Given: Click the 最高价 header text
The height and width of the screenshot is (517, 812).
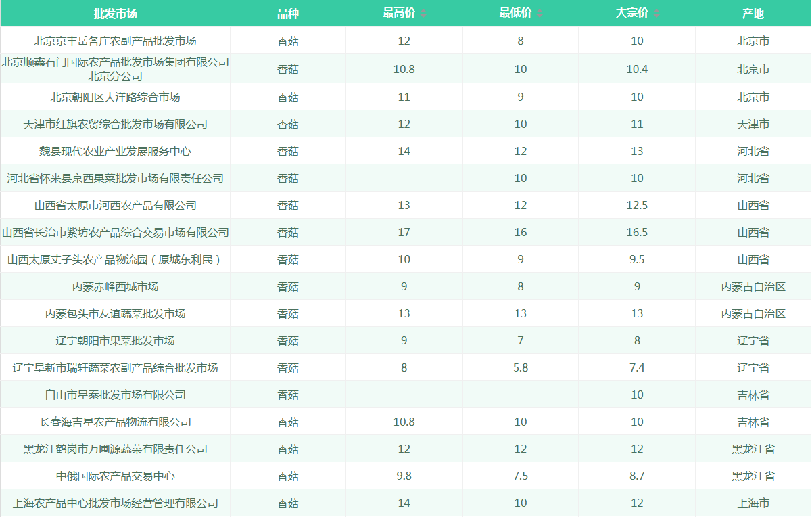Looking at the screenshot, I should (399, 14).
